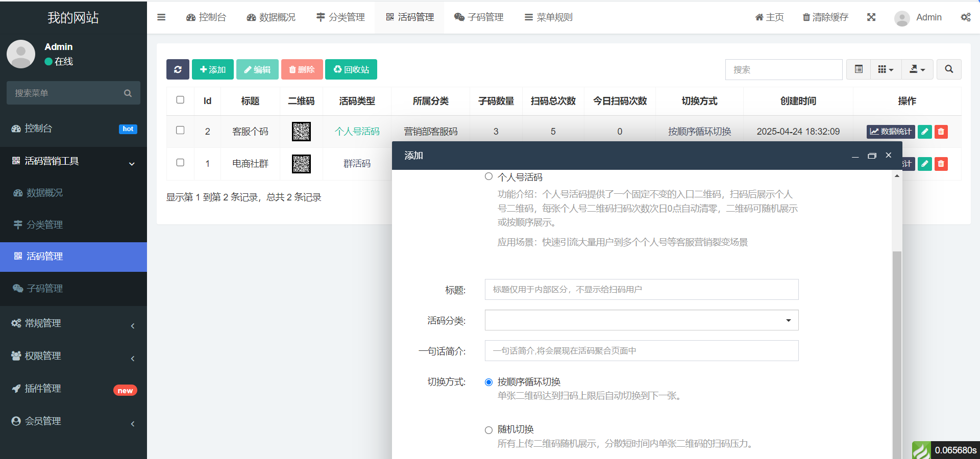Click the 编辑 toolbar button
Screen dimensions: 980x459
(x=257, y=69)
